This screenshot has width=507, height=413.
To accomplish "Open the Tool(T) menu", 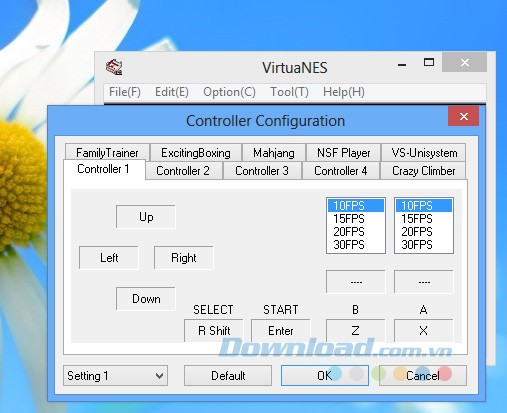I will pyautogui.click(x=289, y=92).
